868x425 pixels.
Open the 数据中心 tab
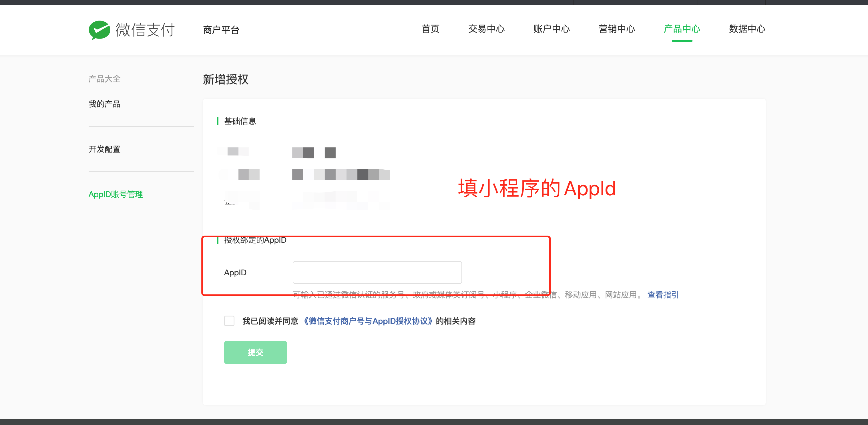coord(747,29)
